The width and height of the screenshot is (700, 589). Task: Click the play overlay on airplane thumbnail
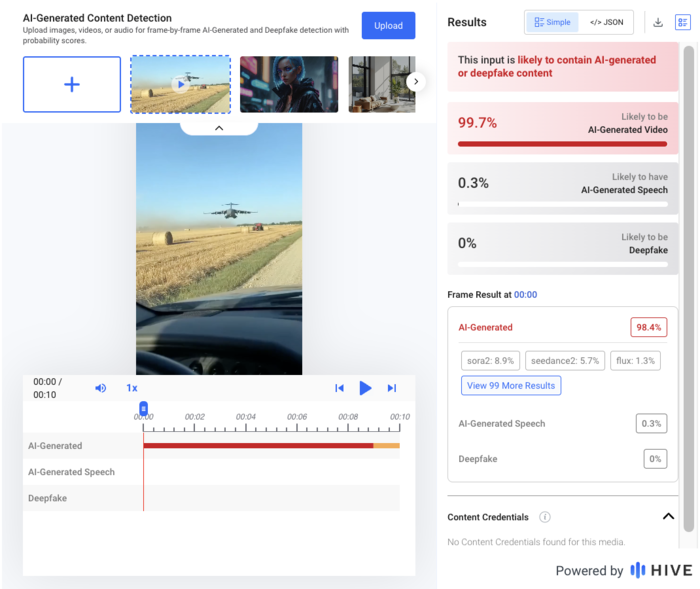(x=181, y=84)
